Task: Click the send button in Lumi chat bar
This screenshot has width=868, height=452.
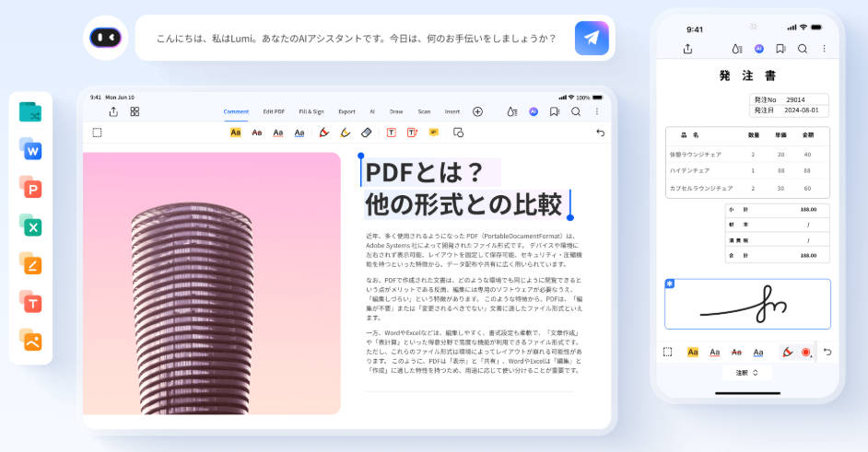Action: click(x=592, y=38)
